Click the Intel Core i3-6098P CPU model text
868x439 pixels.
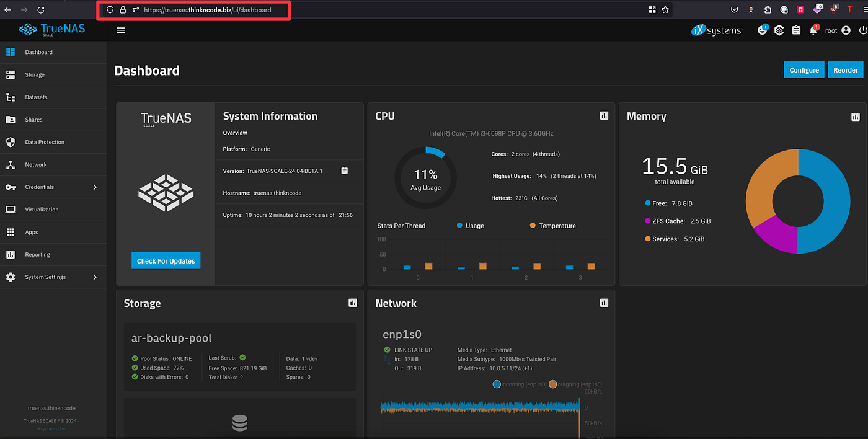pyautogui.click(x=491, y=133)
